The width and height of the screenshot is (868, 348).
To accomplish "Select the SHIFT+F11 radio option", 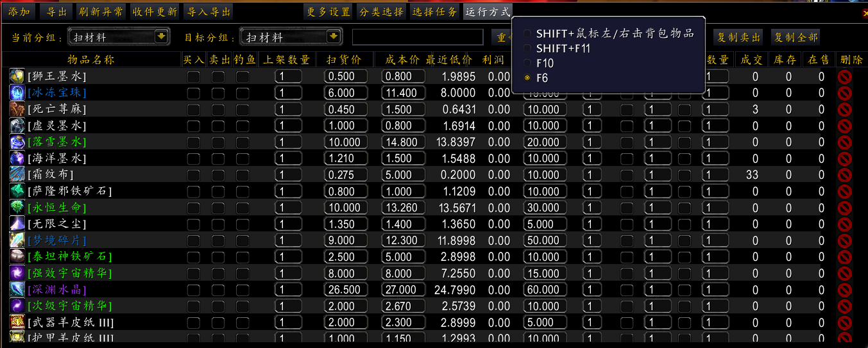I will [x=527, y=48].
